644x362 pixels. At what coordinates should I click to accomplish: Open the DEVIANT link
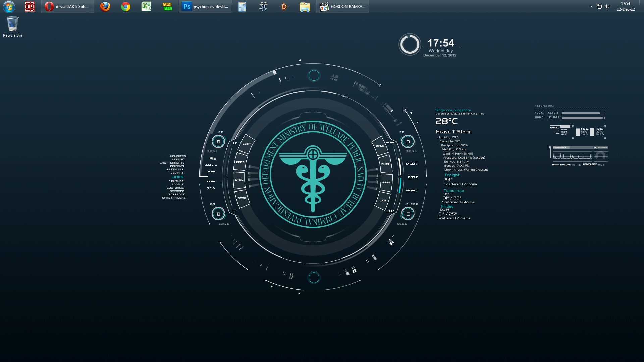coord(177,173)
